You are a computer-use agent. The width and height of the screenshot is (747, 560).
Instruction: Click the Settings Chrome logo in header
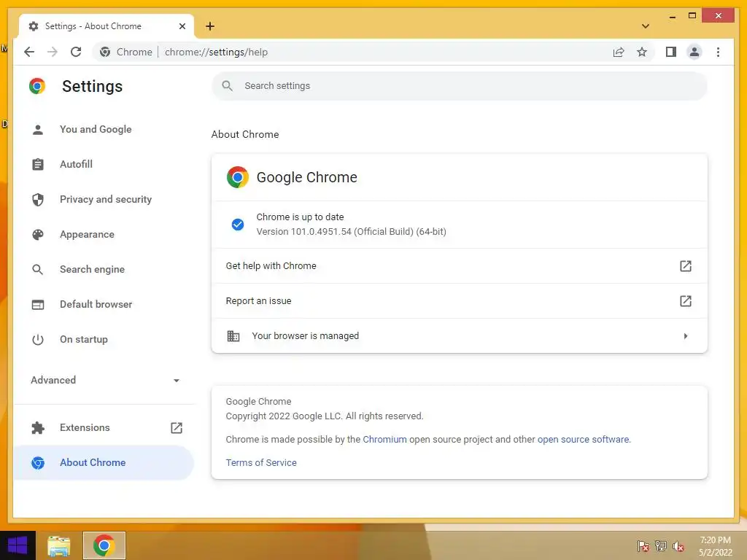click(37, 86)
